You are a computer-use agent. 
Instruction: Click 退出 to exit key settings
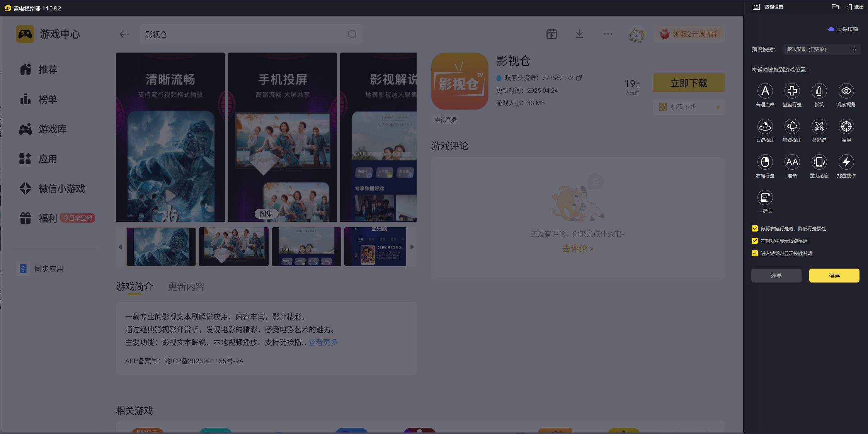[x=855, y=7]
